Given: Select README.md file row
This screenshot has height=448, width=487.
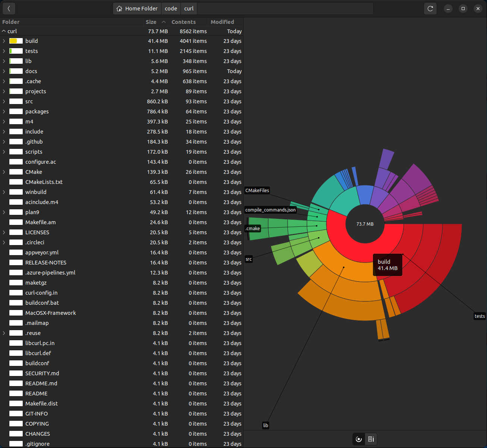Looking at the screenshot, I should tap(122, 383).
